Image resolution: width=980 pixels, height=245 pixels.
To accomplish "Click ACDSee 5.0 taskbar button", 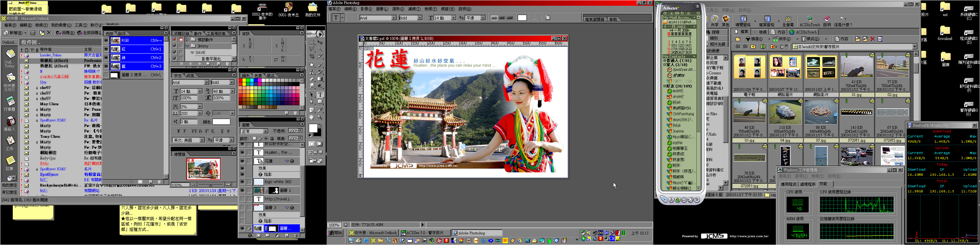I will pyautogui.click(x=424, y=233).
